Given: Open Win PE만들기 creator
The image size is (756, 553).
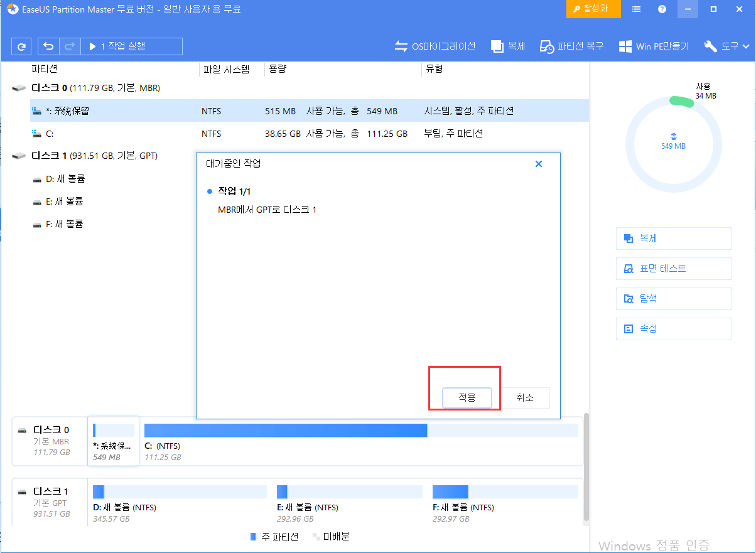Looking at the screenshot, I should (x=654, y=46).
